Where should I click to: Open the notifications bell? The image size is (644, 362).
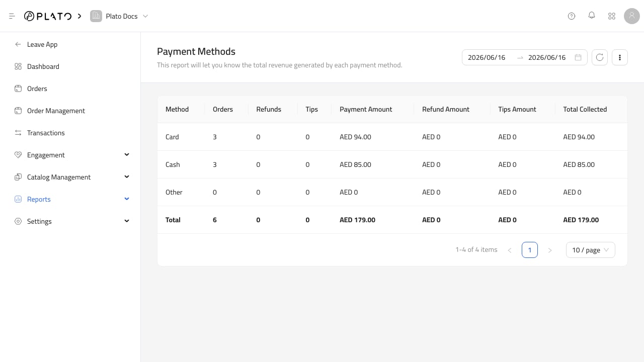point(592,16)
